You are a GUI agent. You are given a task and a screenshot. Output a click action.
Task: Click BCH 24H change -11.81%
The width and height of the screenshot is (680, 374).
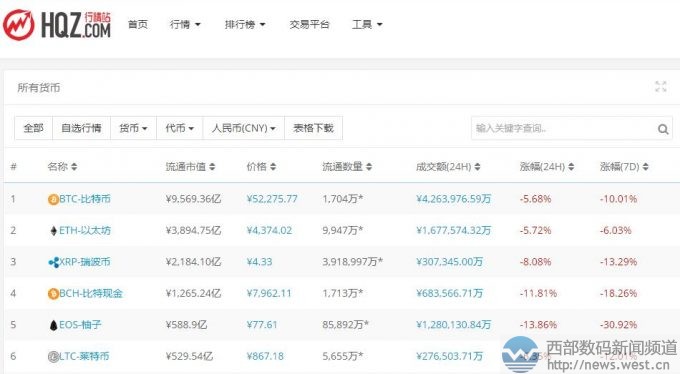click(x=538, y=293)
